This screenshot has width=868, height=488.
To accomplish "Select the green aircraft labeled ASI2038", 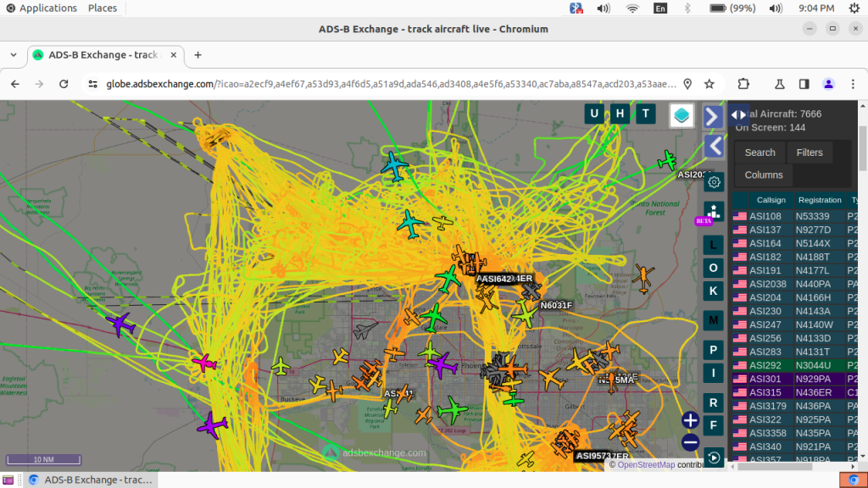I will click(x=667, y=160).
